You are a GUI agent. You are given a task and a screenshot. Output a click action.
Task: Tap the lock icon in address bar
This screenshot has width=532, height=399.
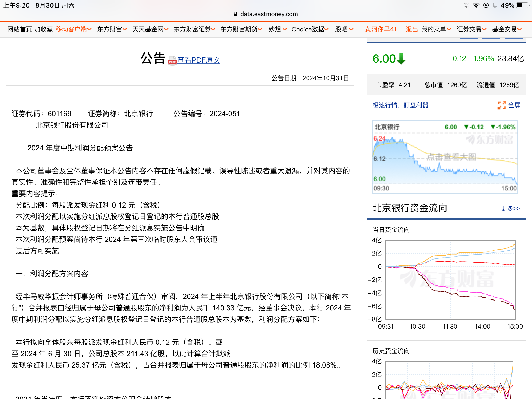click(x=236, y=14)
